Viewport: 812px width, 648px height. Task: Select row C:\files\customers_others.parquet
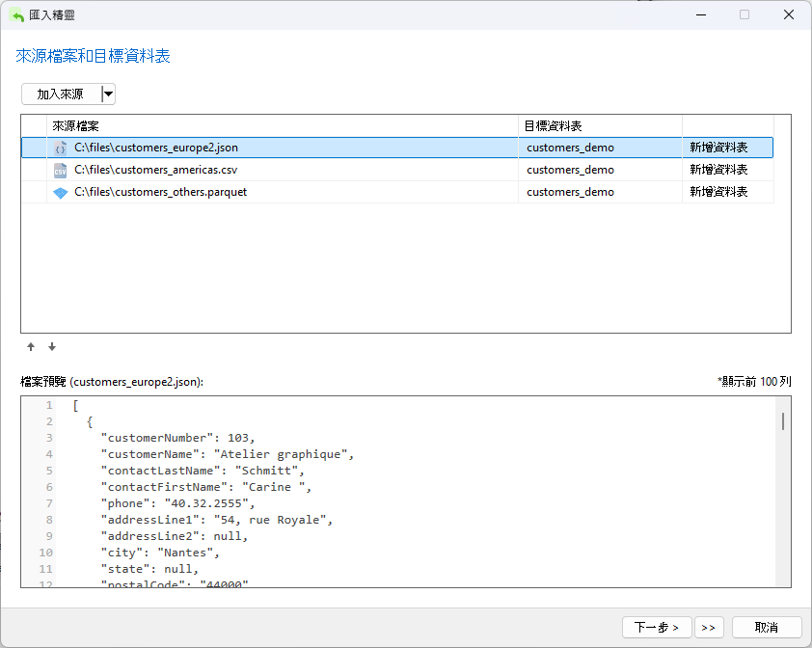click(397, 192)
